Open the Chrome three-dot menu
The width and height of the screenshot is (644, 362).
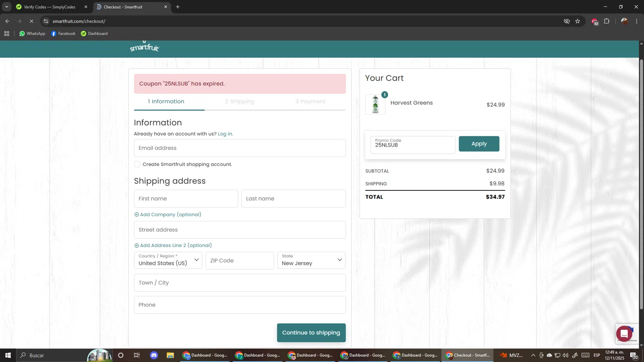637,21
